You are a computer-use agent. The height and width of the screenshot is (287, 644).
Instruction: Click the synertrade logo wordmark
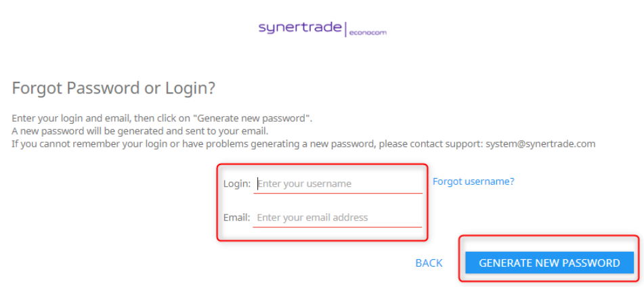coord(301,28)
